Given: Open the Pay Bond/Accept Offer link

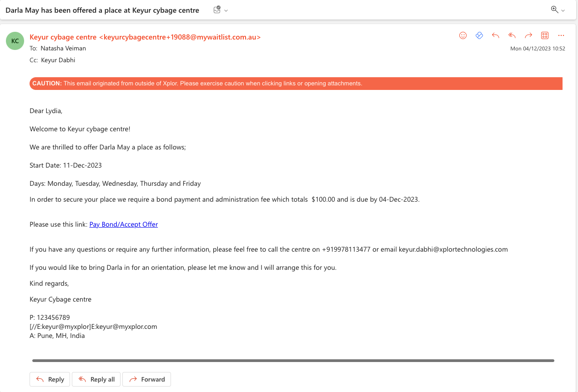Looking at the screenshot, I should pyautogui.click(x=123, y=224).
